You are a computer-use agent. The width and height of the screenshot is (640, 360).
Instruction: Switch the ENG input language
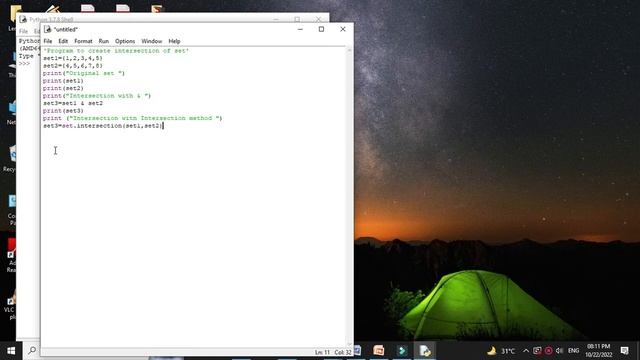pyautogui.click(x=573, y=351)
